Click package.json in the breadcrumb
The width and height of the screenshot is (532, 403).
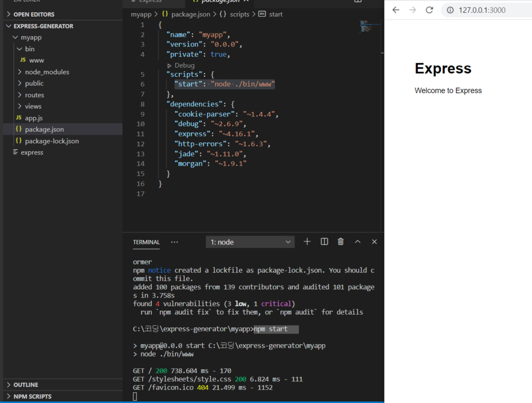191,14
